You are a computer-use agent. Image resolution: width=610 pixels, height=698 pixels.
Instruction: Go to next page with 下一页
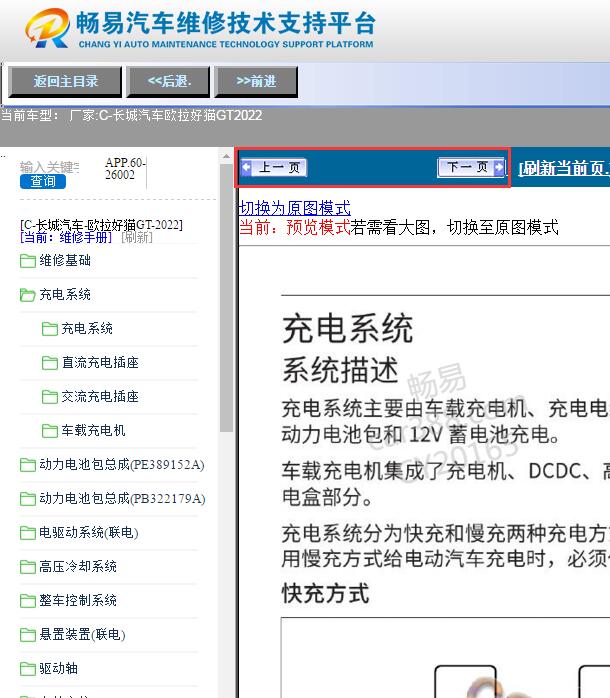click(x=471, y=167)
